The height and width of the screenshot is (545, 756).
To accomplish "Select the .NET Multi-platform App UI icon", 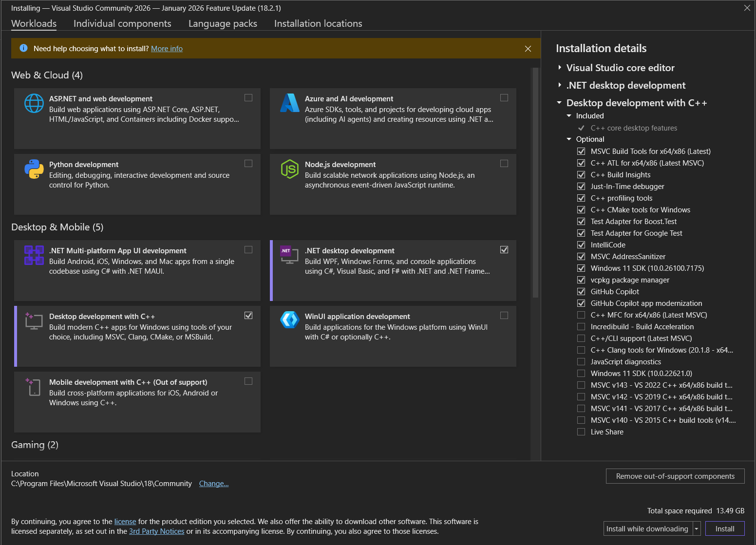I will tap(34, 255).
